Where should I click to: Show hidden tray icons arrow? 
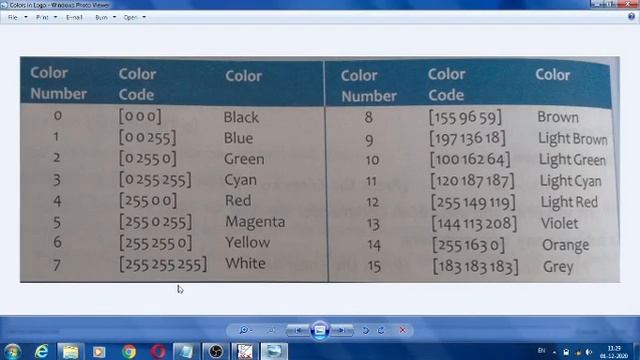coord(554,352)
